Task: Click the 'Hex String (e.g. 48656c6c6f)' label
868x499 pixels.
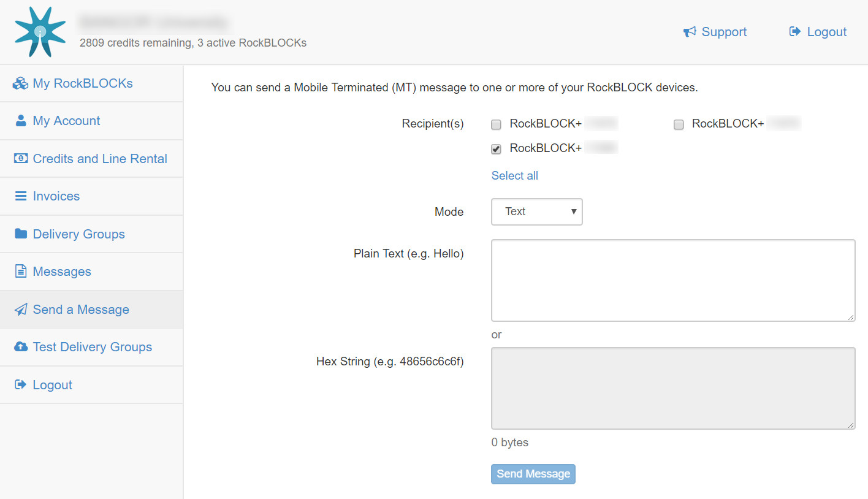Action: (x=390, y=362)
